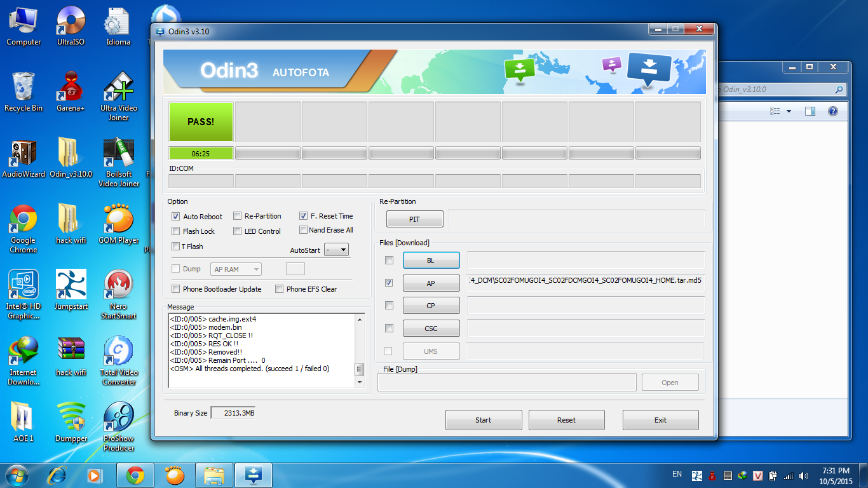Click the AP file button

tap(431, 283)
